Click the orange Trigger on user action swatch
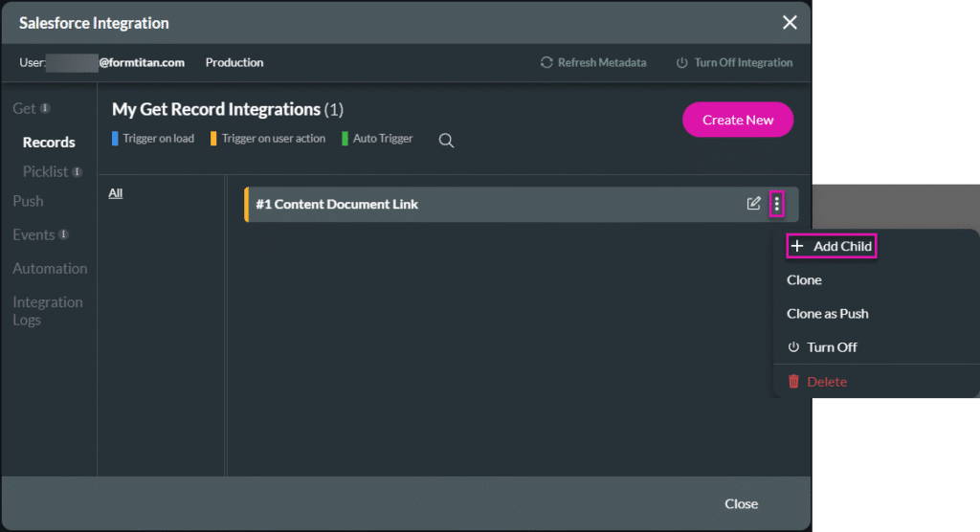The height and width of the screenshot is (532, 980). (213, 138)
